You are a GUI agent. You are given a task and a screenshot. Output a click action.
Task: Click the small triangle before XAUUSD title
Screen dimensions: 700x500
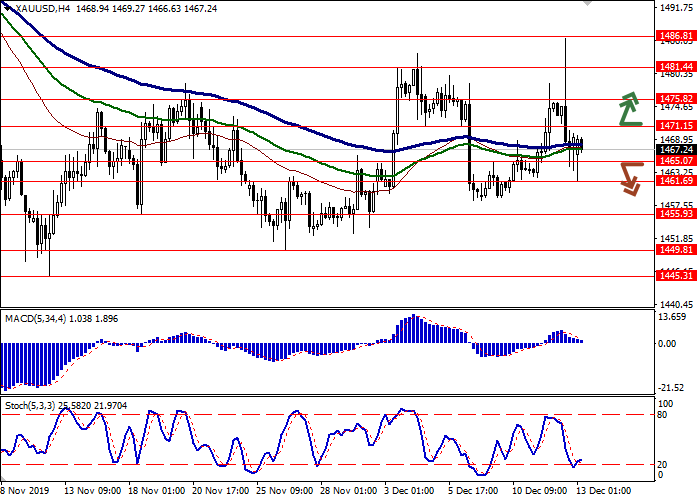pyautogui.click(x=5, y=8)
